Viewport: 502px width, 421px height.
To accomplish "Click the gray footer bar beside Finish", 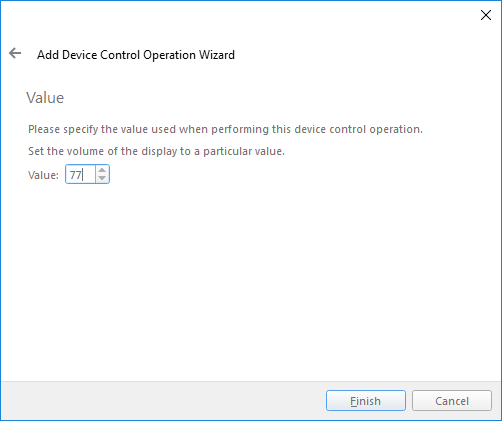I will click(x=163, y=401).
